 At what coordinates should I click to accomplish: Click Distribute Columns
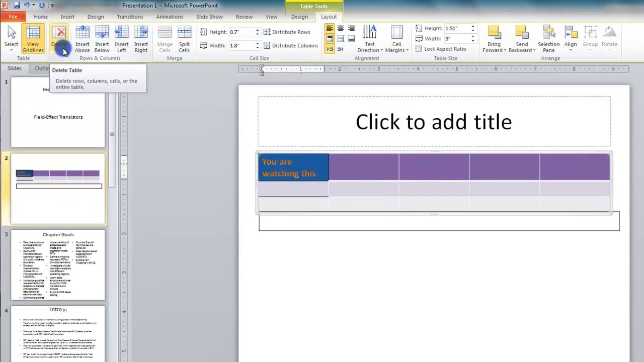(291, 45)
